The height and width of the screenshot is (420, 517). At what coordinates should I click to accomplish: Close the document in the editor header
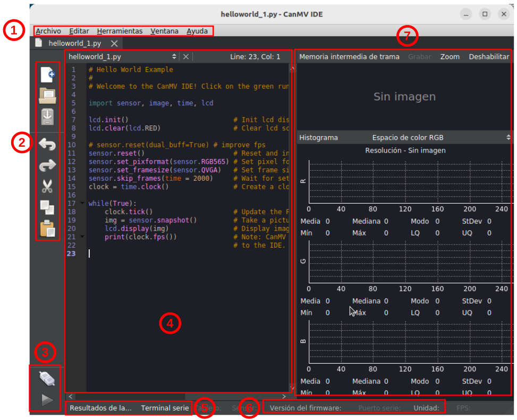[186, 57]
